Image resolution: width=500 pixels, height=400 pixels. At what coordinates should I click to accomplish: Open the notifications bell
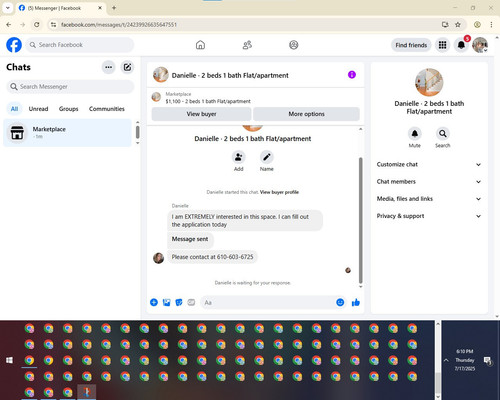461,45
